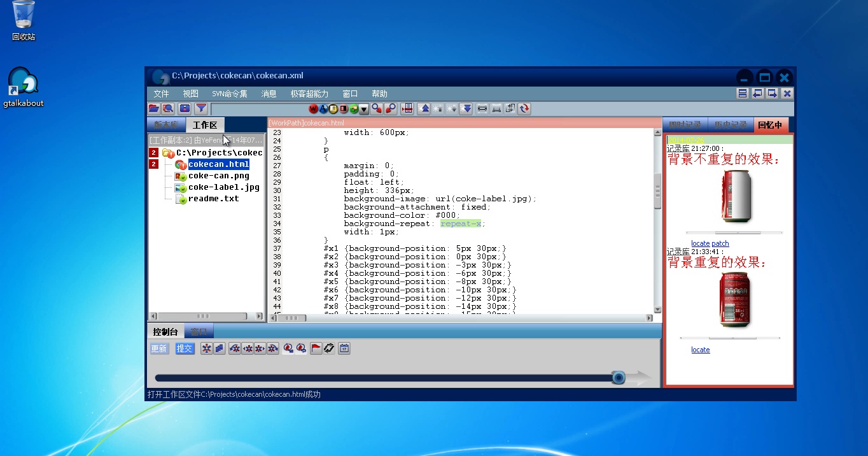The image size is (868, 456).
Task: Click the code editor horizontal scrollbar thumb
Action: tap(291, 318)
